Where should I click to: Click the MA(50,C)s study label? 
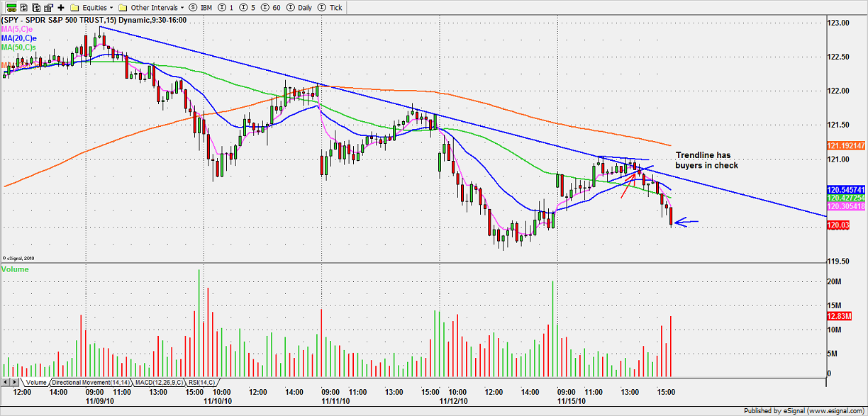(x=19, y=47)
